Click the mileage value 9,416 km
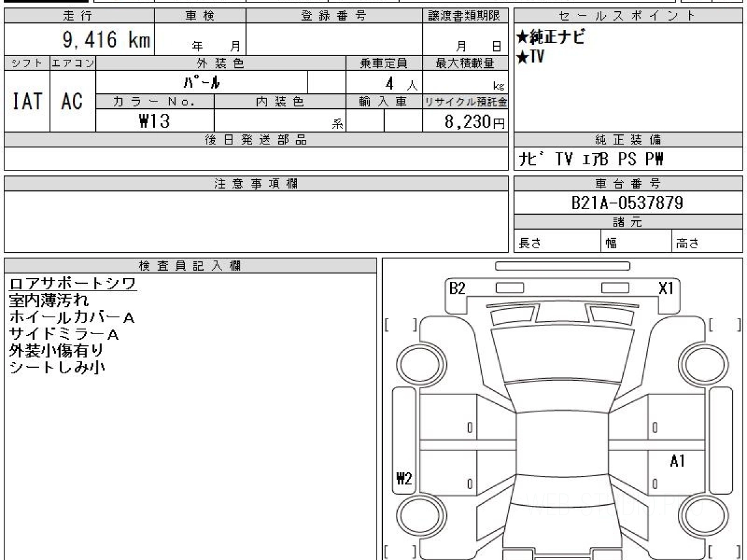 coord(106,40)
